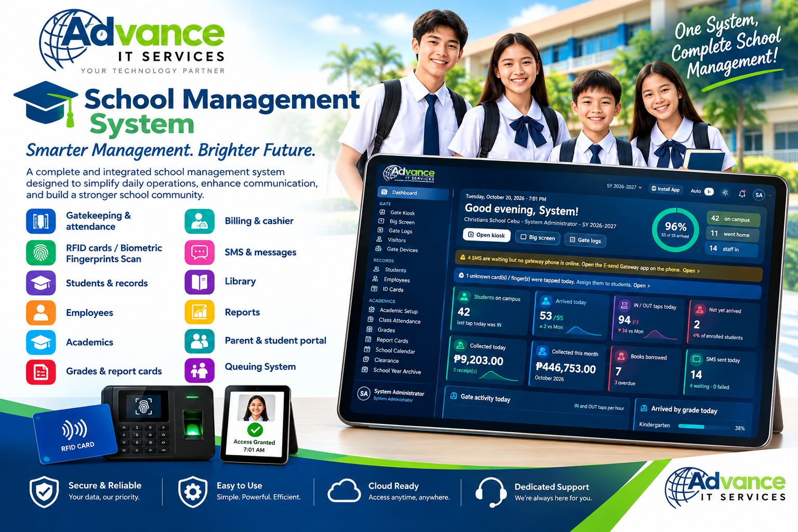
Task: Click the "3 overdue" text
Action: click(x=625, y=383)
